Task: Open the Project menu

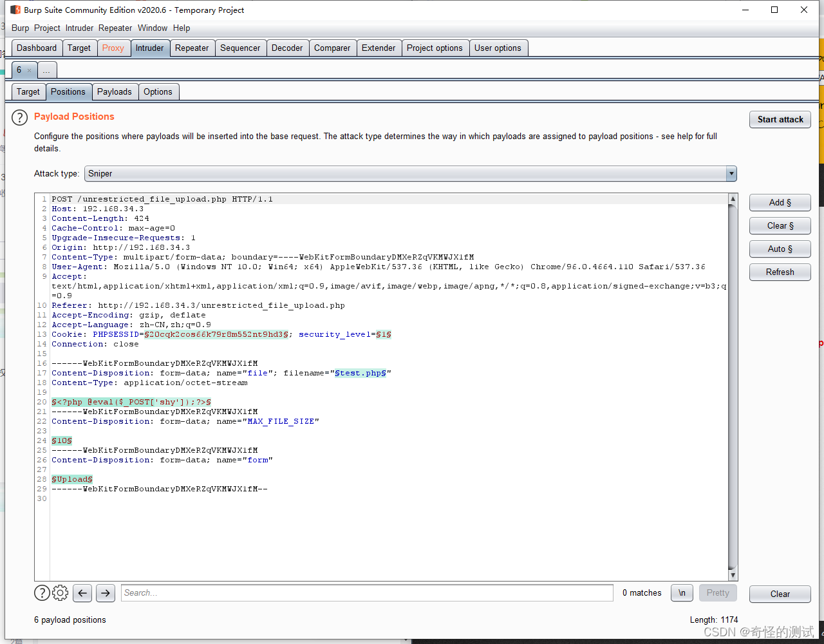Action: coord(47,28)
